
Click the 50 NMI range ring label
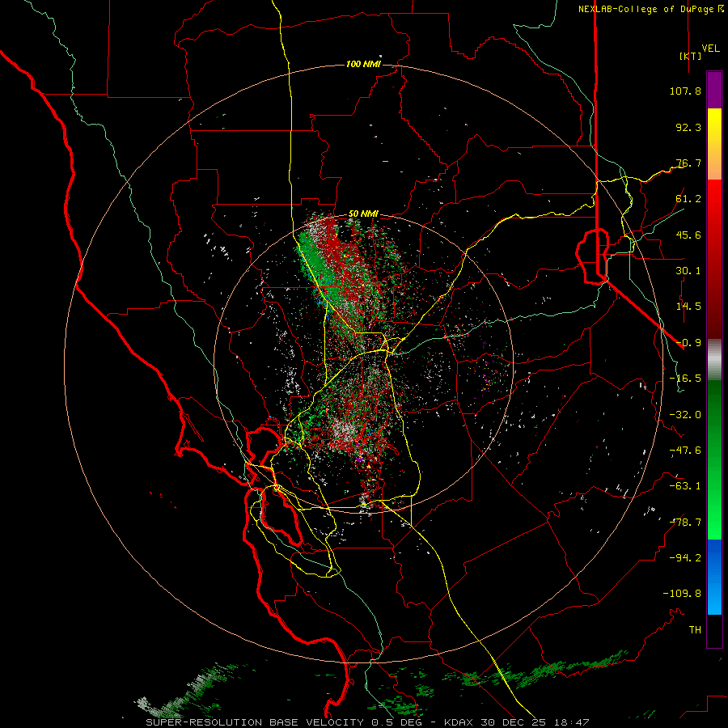[363, 214]
